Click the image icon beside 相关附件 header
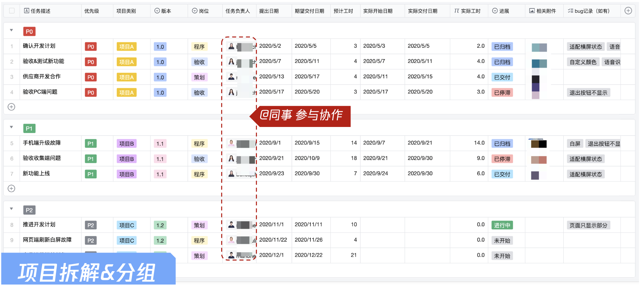Screen dimensions: 644x287 pos(532,11)
